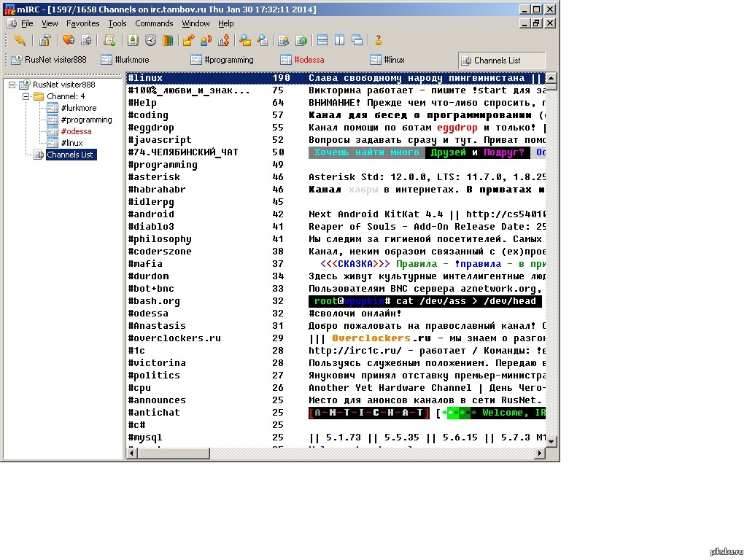Tile windows vertically using the toolbar icon
This screenshot has width=747, height=560.
pyautogui.click(x=340, y=40)
